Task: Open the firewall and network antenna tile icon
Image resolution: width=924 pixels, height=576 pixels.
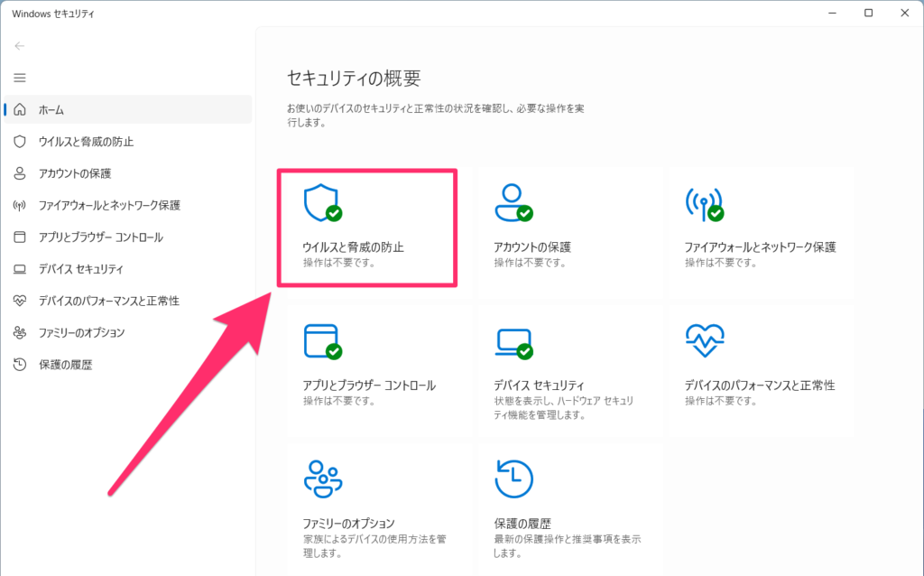Action: (704, 204)
